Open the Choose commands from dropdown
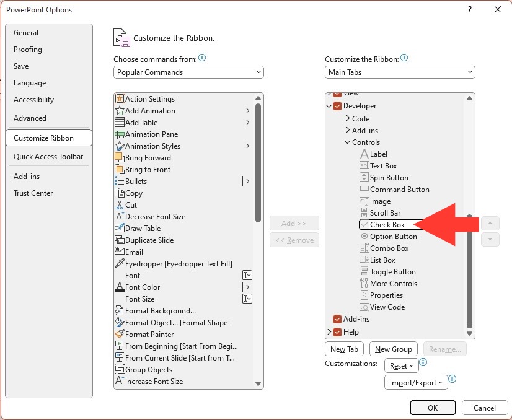Viewport: 512px width, 420px height. click(188, 72)
